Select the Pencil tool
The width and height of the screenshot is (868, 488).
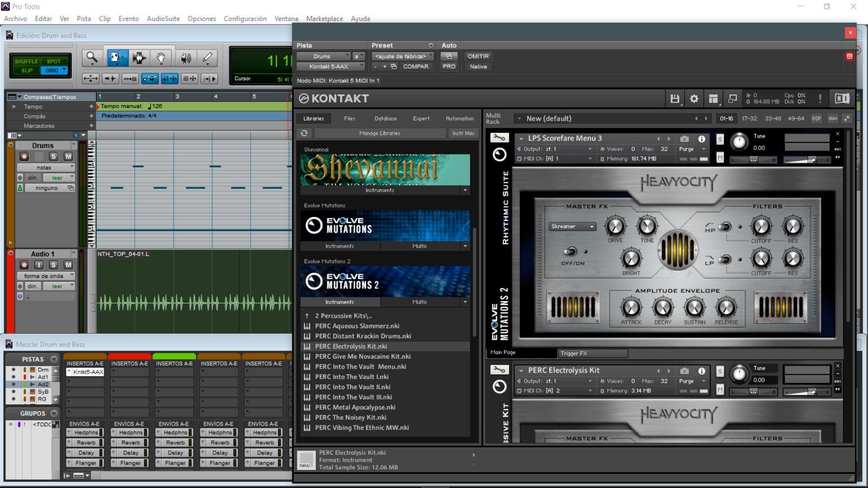coord(208,58)
